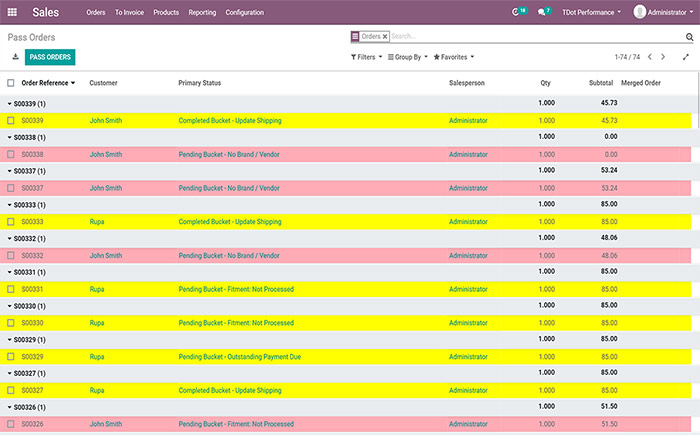
Task: Check the box for order S00333
Action: pyautogui.click(x=11, y=222)
